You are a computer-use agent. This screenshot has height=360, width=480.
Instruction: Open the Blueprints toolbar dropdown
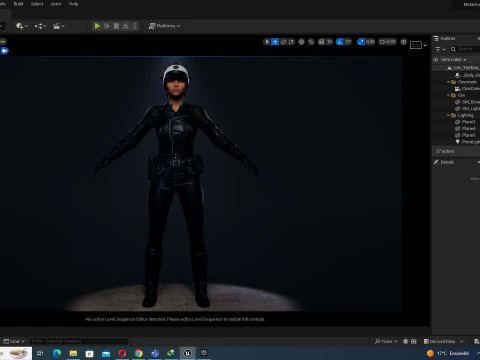[40, 26]
